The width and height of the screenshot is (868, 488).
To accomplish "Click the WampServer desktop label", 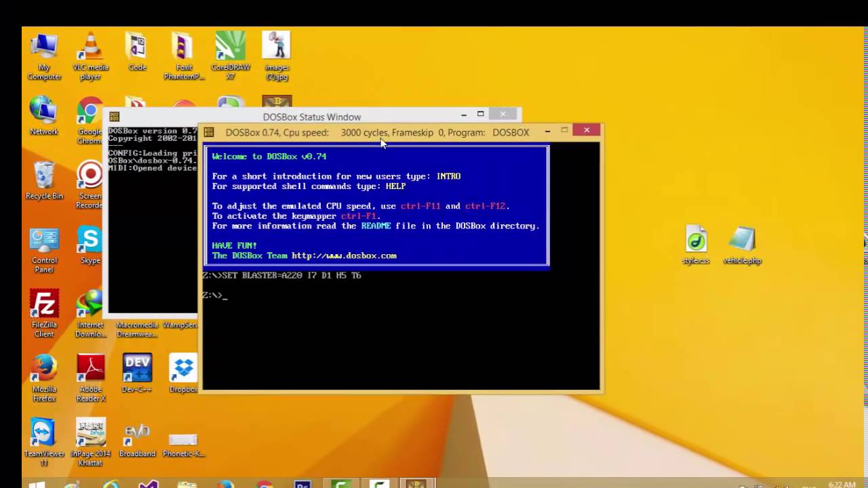I will (180, 325).
